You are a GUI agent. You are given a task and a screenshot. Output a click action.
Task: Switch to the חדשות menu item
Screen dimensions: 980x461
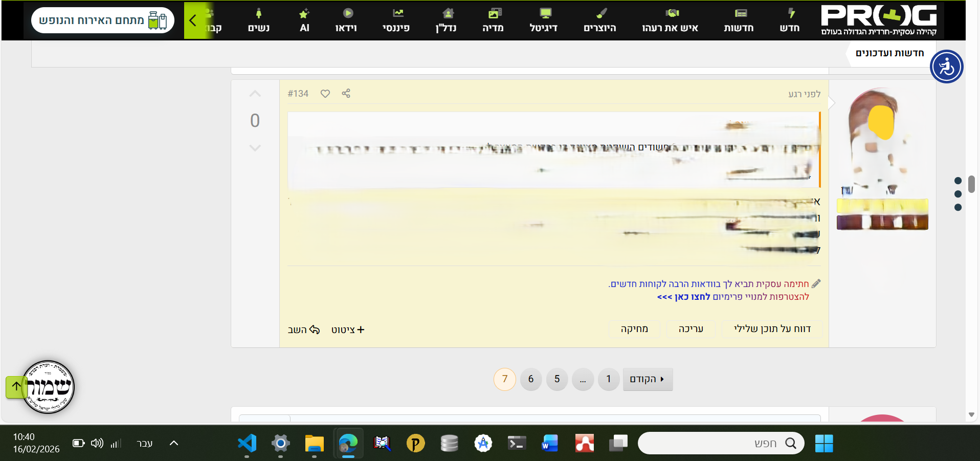click(739, 20)
